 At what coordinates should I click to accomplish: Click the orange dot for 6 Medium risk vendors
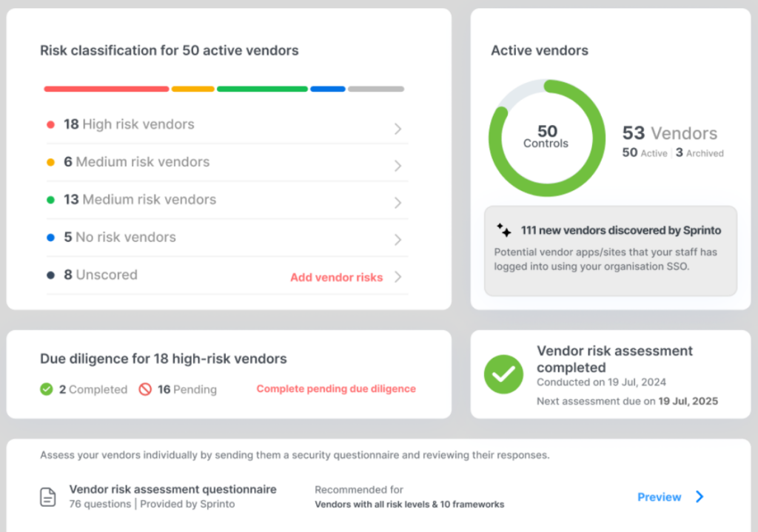[x=50, y=162]
